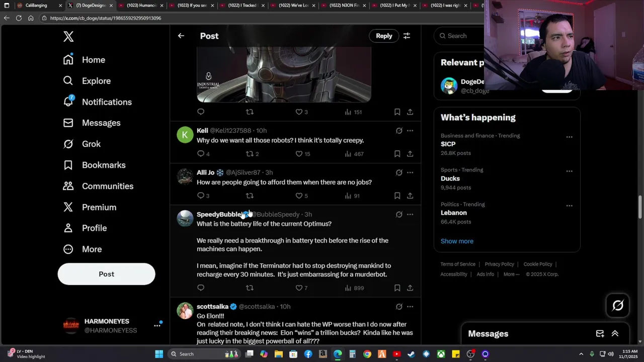Open the Windows Start menu
Screen dimensions: 644x362
159,354
